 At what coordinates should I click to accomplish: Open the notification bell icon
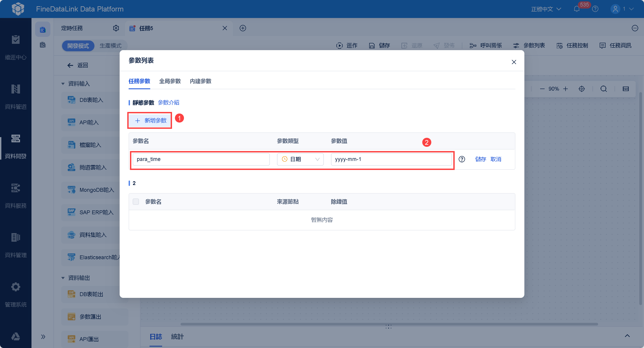coord(577,9)
